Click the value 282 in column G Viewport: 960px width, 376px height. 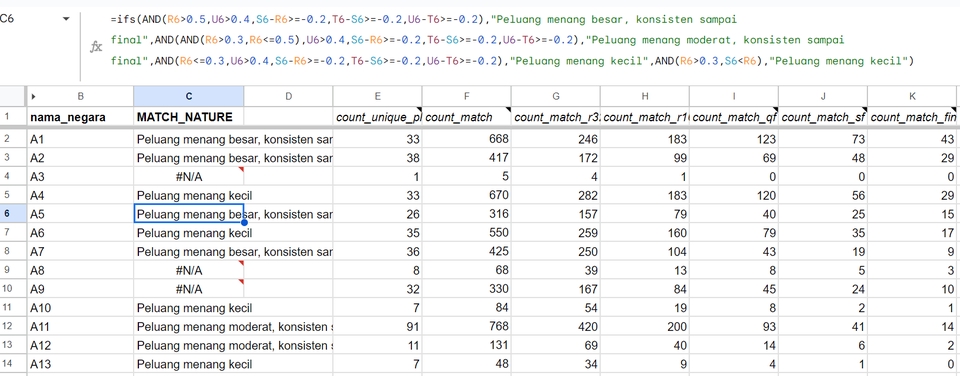tap(556, 196)
